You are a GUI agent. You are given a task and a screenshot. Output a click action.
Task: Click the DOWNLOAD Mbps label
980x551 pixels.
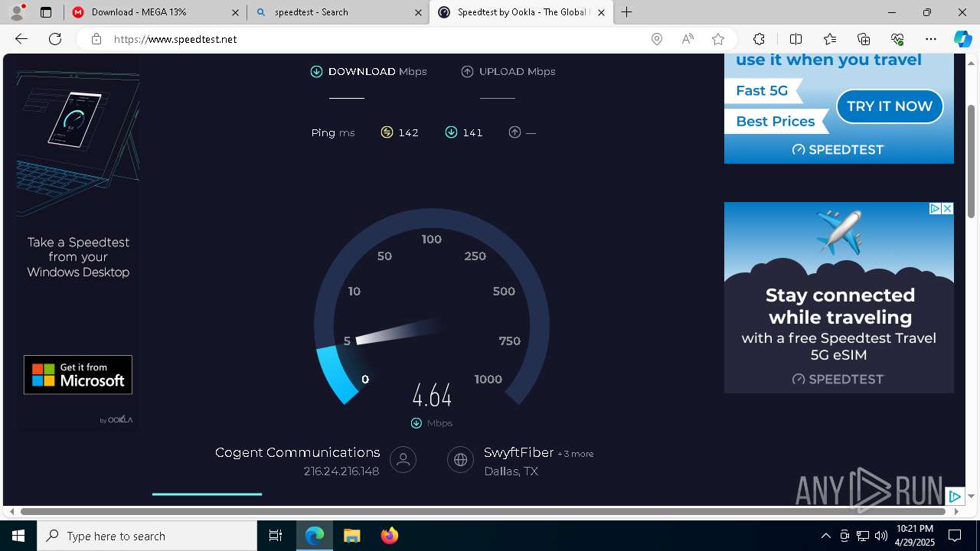tap(377, 71)
